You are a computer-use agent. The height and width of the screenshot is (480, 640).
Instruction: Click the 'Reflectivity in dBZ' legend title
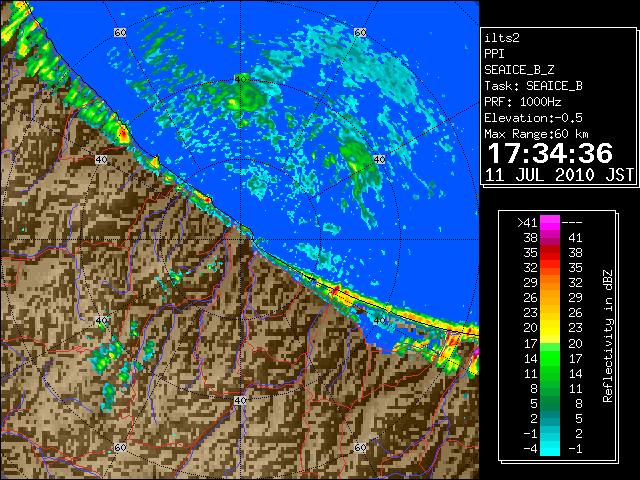tap(607, 336)
